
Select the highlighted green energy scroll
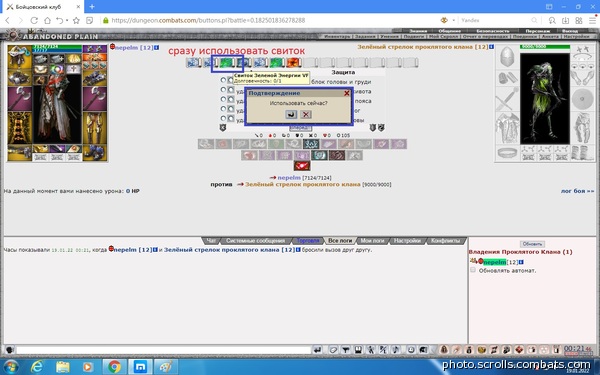tap(227, 62)
